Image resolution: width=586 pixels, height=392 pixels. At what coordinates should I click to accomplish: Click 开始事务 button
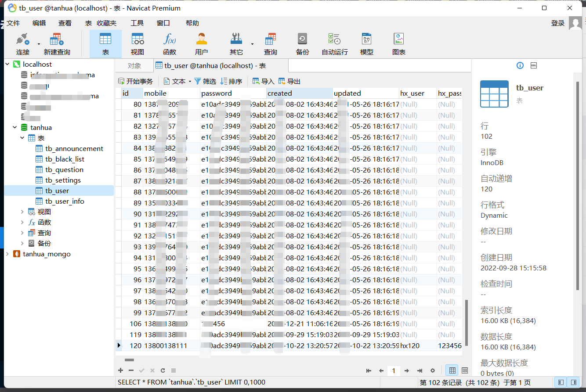point(135,81)
